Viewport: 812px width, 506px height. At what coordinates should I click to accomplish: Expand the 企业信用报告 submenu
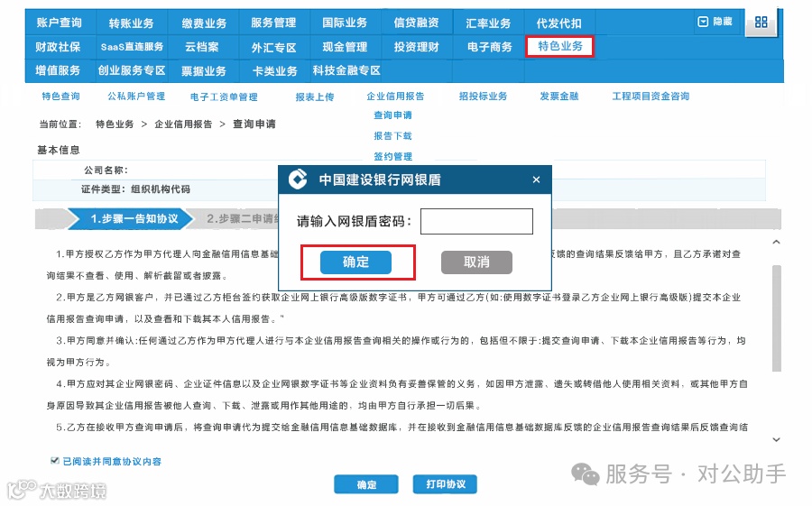(396, 97)
